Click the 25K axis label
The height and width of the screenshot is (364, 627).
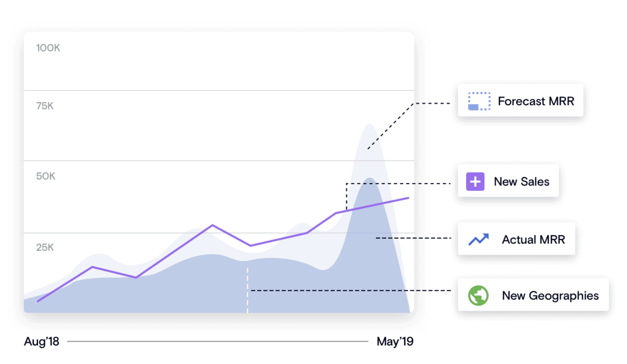tap(45, 247)
